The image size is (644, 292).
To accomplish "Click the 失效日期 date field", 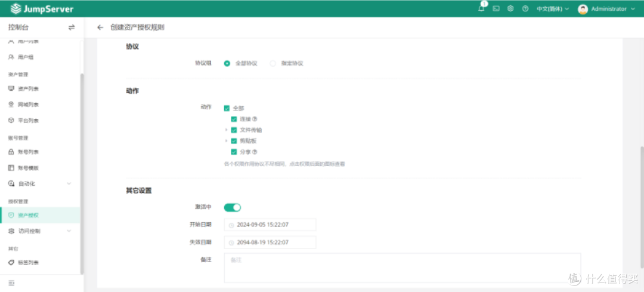I will pos(270,242).
